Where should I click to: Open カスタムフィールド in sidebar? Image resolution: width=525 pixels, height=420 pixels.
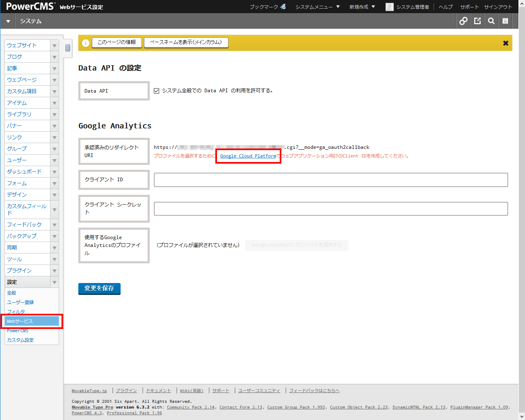pyautogui.click(x=27, y=210)
